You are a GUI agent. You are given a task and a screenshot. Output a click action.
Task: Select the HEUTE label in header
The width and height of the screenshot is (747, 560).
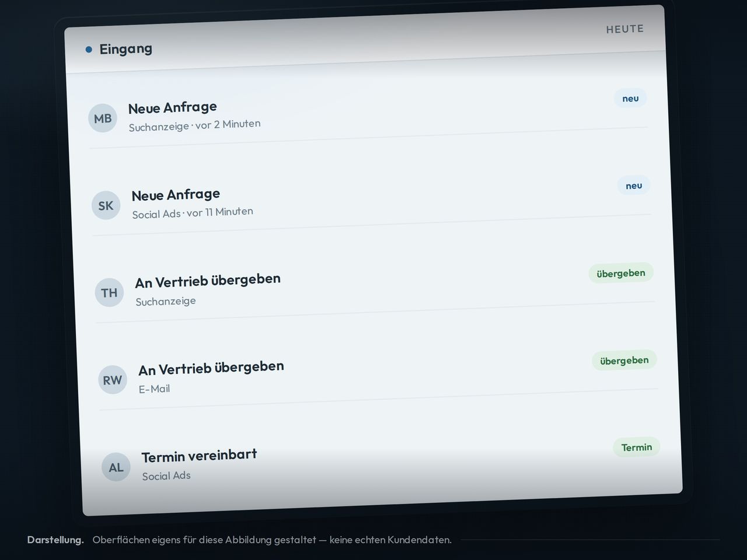(x=625, y=29)
